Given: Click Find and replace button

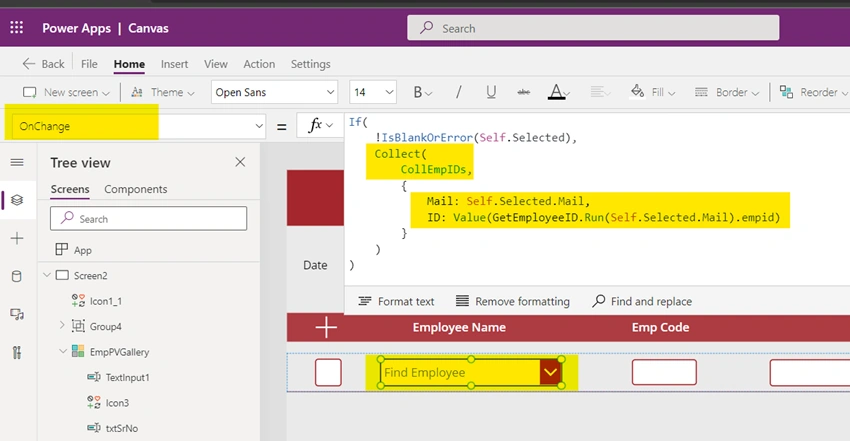Looking at the screenshot, I should point(642,301).
